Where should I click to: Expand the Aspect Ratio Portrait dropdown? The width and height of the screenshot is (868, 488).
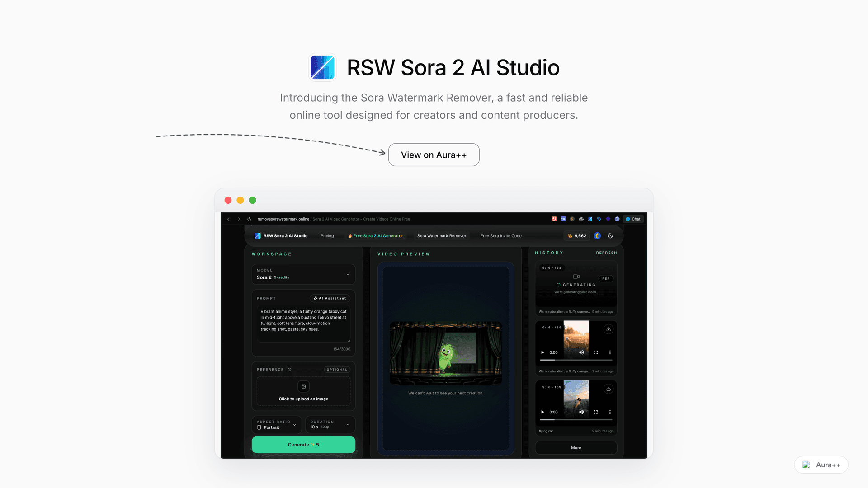coord(276,425)
